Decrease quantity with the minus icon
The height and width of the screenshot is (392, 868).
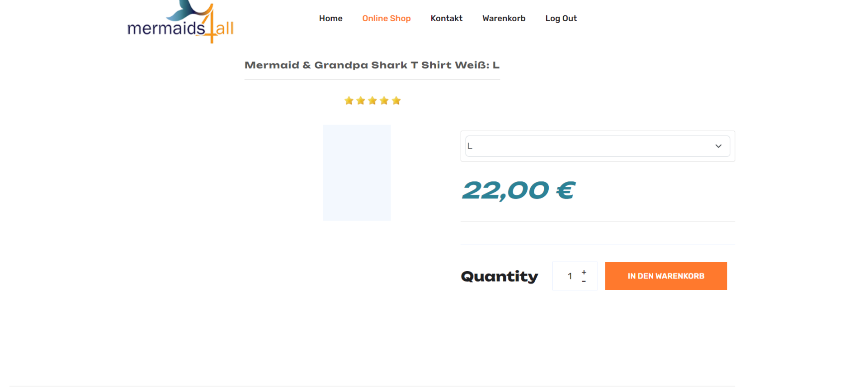[x=584, y=281]
